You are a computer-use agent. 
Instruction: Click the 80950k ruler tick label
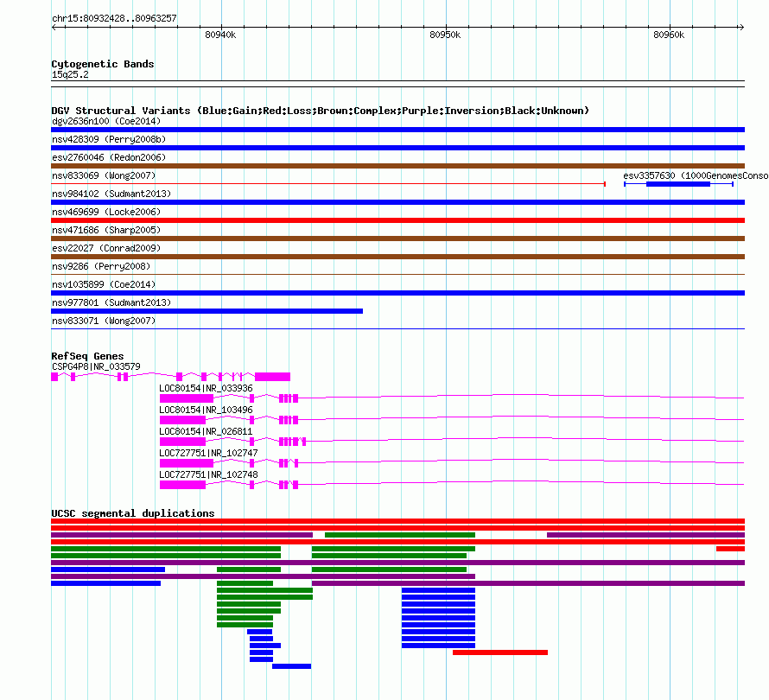pos(445,35)
